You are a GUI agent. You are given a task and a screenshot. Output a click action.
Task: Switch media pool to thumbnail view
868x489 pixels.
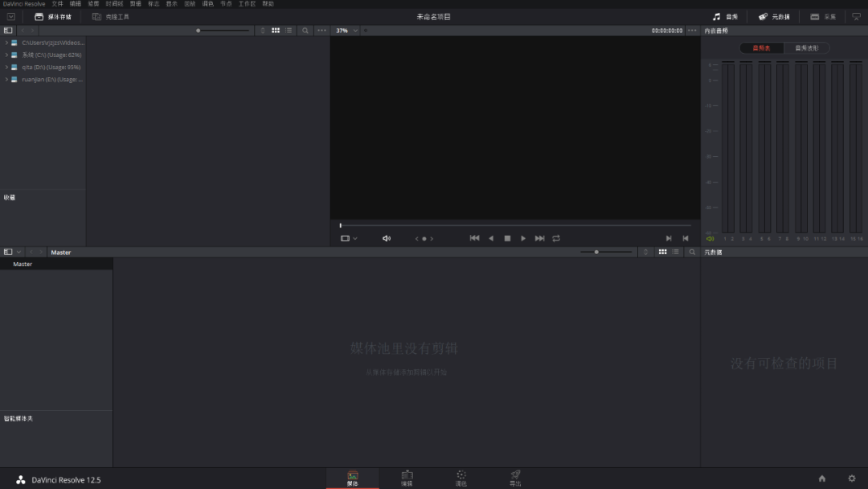(662, 252)
